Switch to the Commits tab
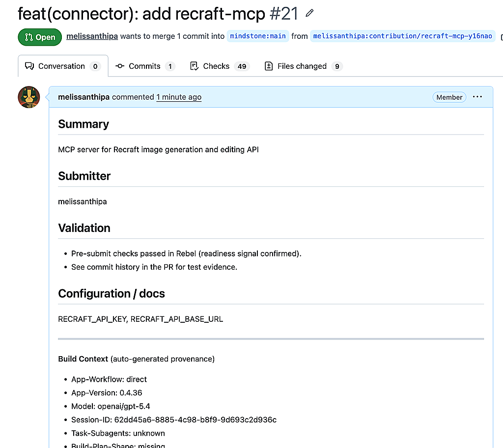The height and width of the screenshot is (448, 503). point(145,66)
